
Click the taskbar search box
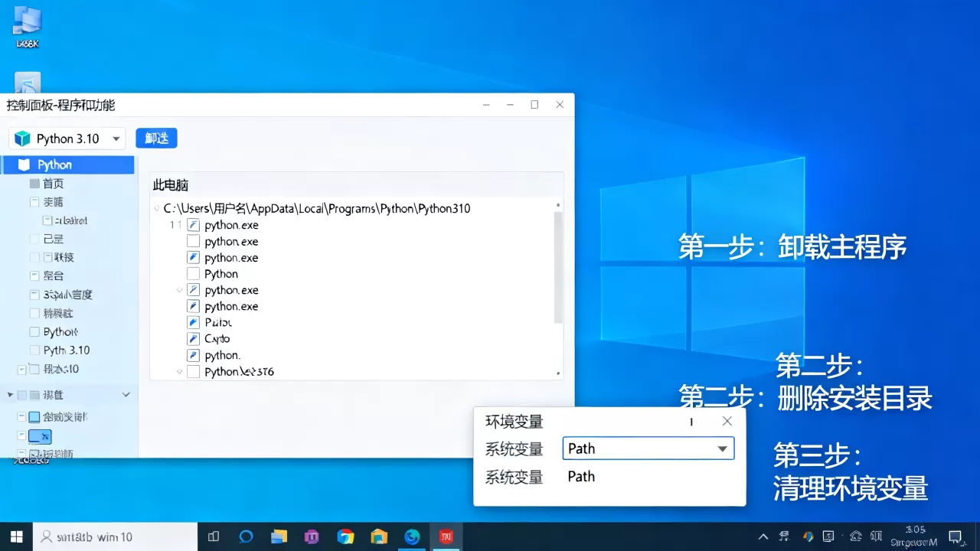tap(116, 536)
